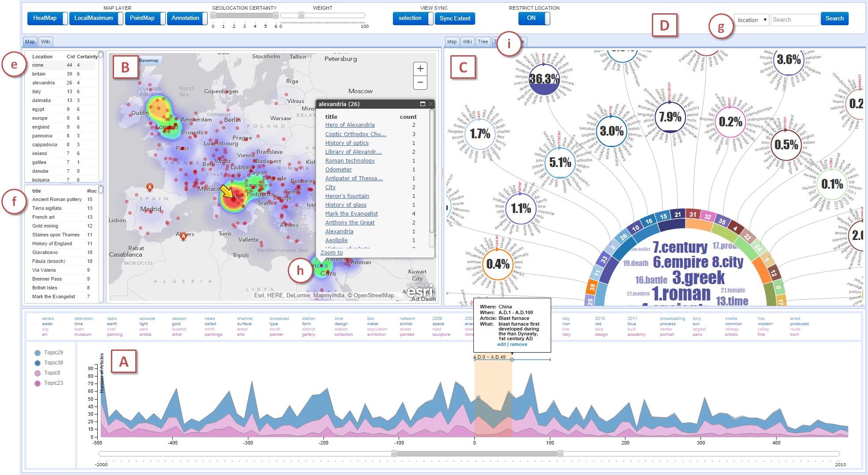Click ring segment numbered 21
The width and height of the screenshot is (868, 475).
click(x=678, y=215)
